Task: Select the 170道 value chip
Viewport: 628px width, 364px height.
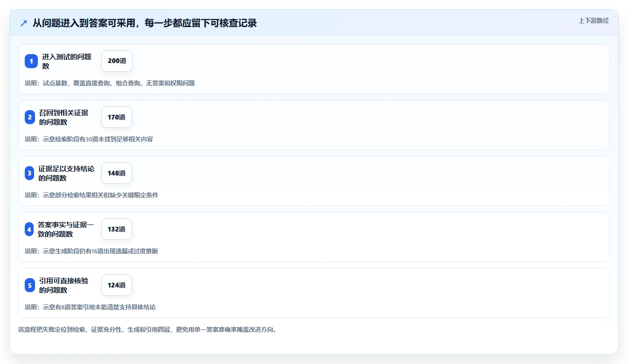Action: [117, 117]
